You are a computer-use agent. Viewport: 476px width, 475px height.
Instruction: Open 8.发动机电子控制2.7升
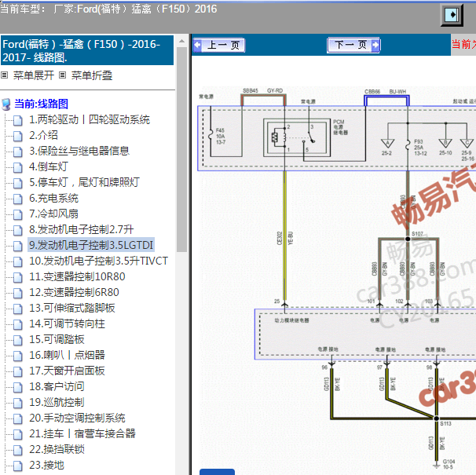click(x=82, y=229)
